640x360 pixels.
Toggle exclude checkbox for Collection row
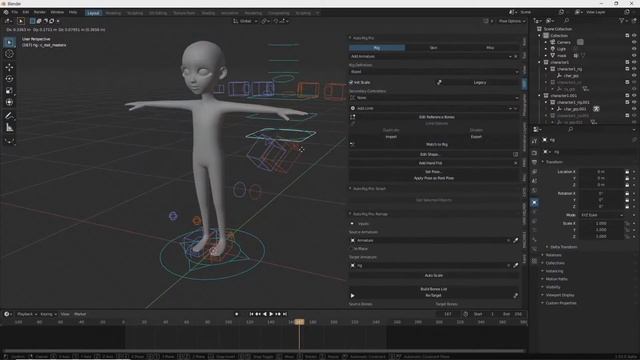[x=627, y=36]
